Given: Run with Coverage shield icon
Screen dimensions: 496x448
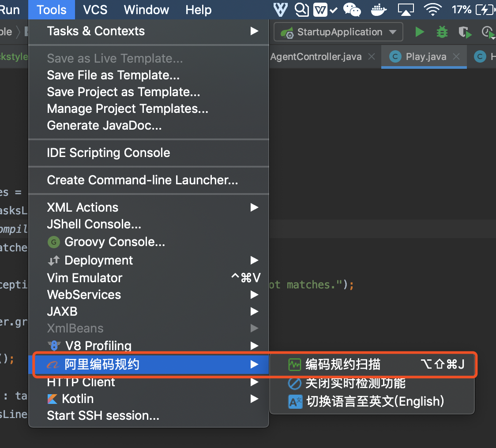Looking at the screenshot, I should click(x=465, y=32).
